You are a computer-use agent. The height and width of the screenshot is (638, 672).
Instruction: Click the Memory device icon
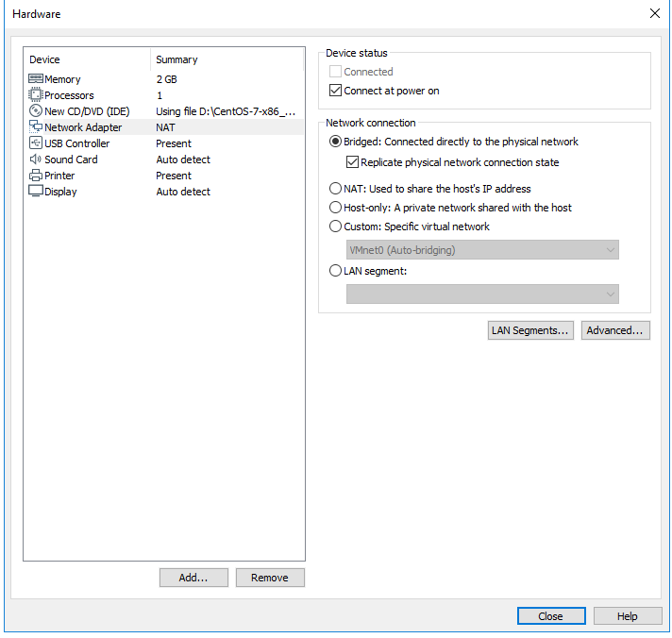[x=36, y=79]
